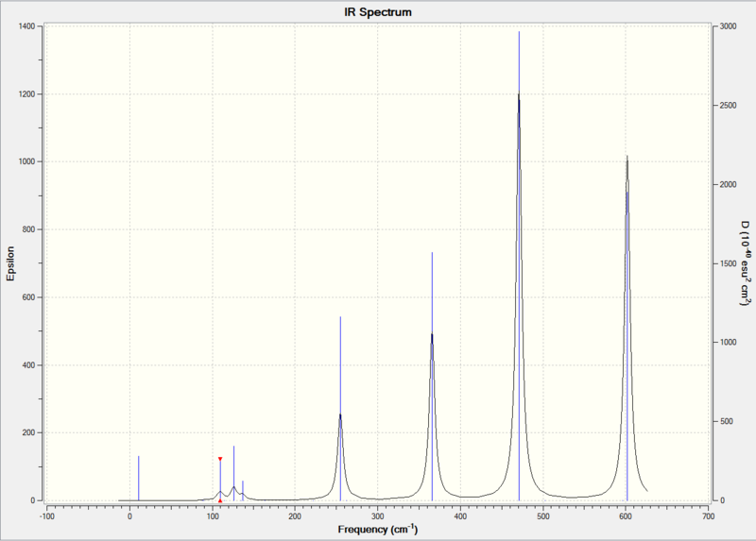
Task: Click the 800 tick on Epsilon axis
Action: pyautogui.click(x=29, y=229)
